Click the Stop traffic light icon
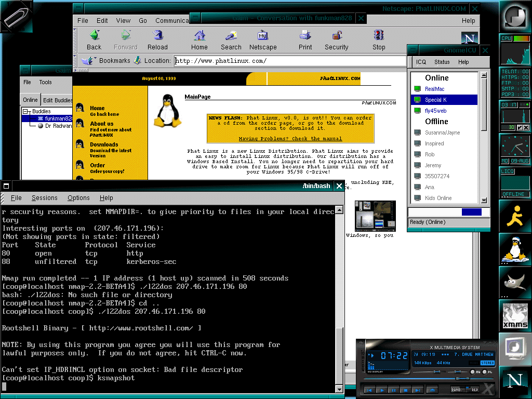This screenshot has height=399, width=532. click(x=379, y=36)
